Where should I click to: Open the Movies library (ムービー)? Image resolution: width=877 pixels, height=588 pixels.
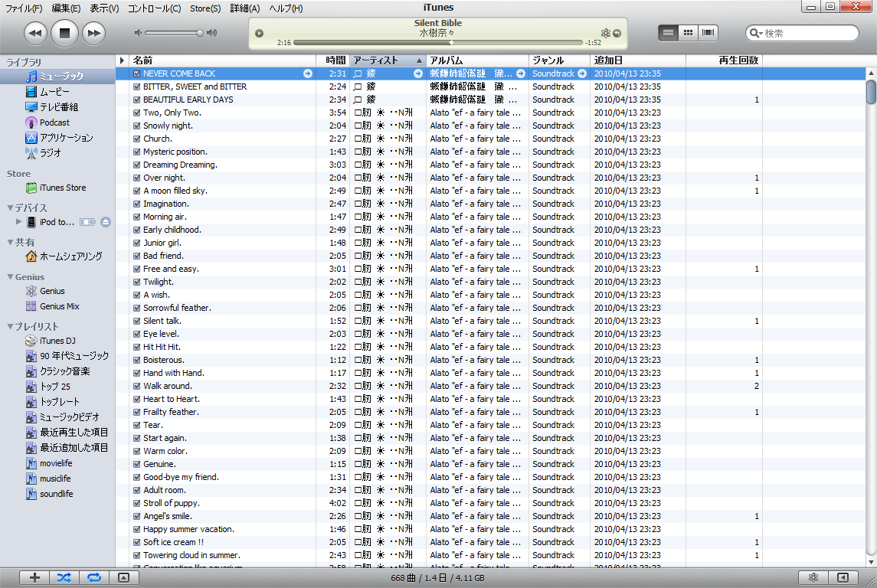54,92
